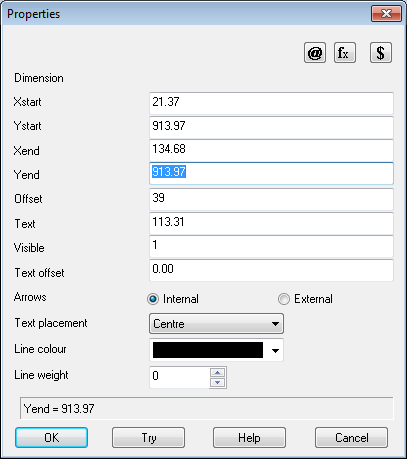Close the Properties window with X button

click(x=386, y=13)
